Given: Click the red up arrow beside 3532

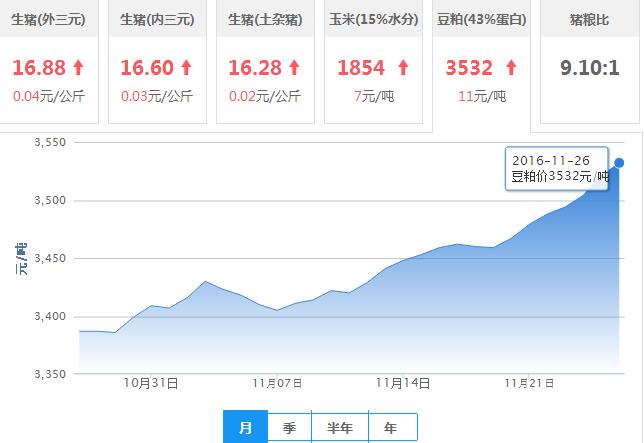Looking at the screenshot, I should pyautogui.click(x=511, y=67).
